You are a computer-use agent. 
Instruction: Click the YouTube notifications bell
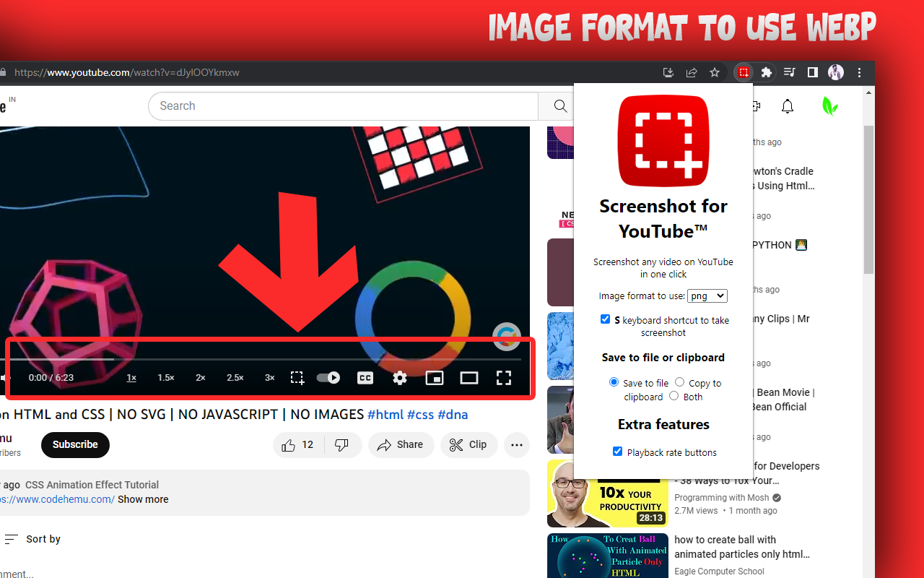[787, 106]
